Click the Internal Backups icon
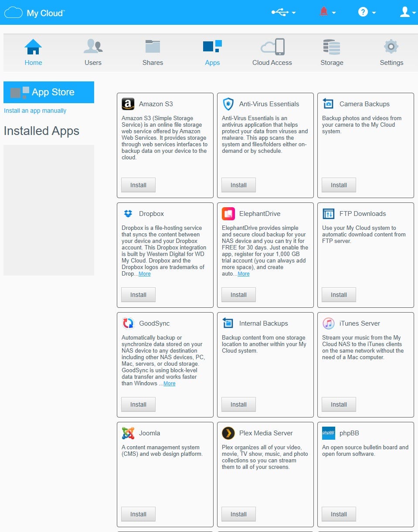Viewport: 418px width, 532px height. tap(228, 323)
